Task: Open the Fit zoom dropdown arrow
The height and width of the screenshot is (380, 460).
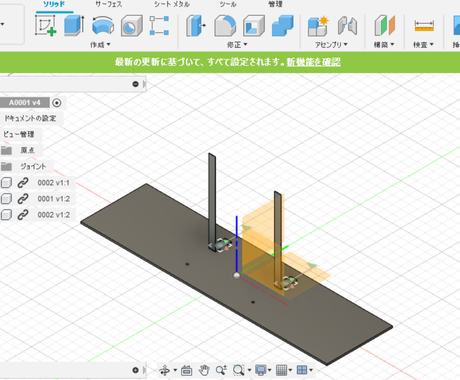Action: pos(249,370)
